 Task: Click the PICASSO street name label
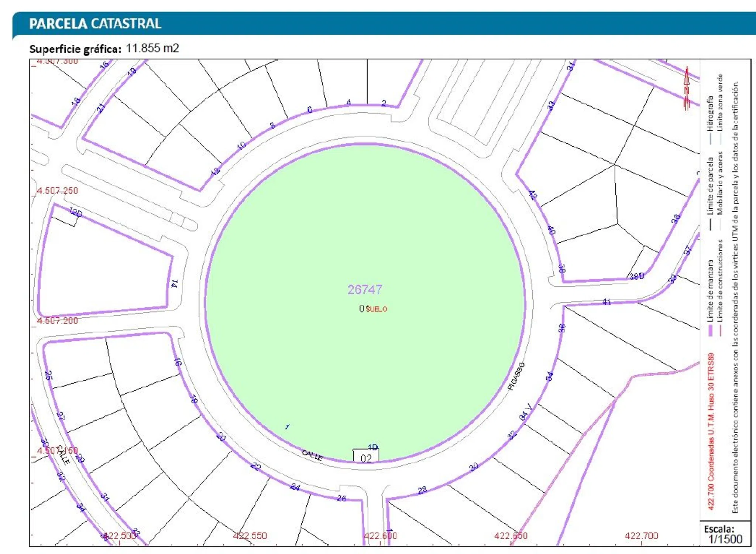click(x=516, y=376)
